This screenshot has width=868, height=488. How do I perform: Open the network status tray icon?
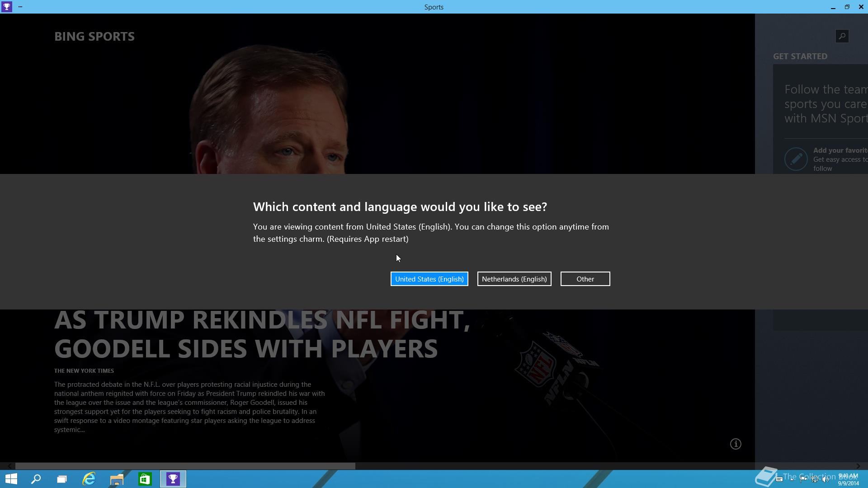pyautogui.click(x=815, y=479)
